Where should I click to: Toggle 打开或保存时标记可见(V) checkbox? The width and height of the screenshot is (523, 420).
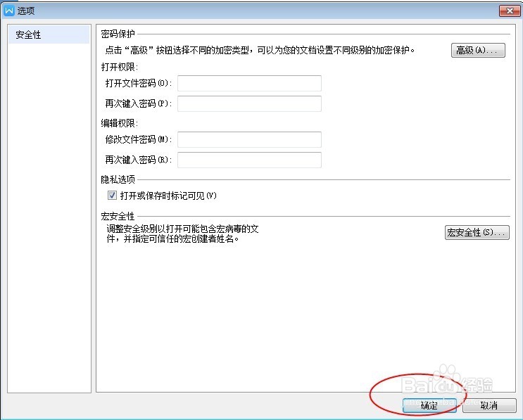coord(112,196)
